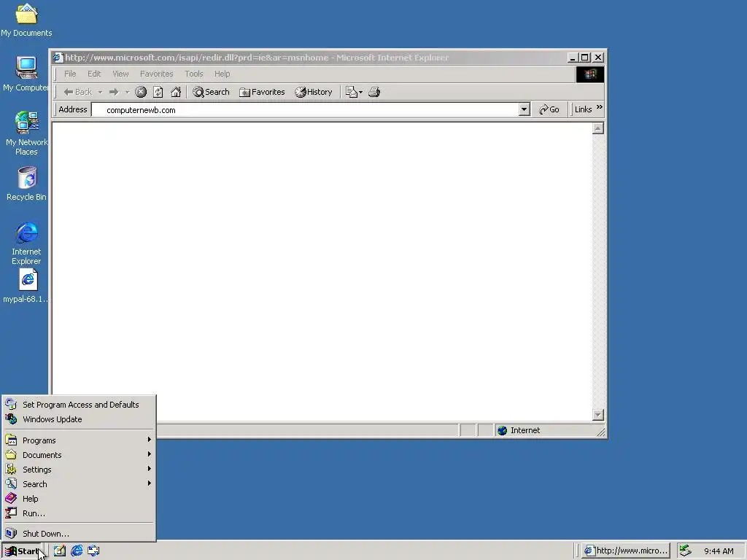Click the Show Desktop quick launch icon
This screenshot has width=747, height=560.
point(60,551)
